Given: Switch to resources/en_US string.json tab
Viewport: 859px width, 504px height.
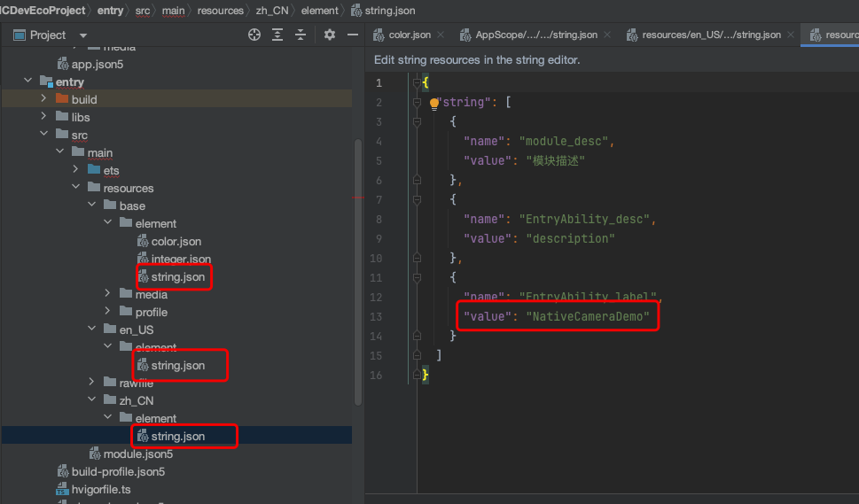Looking at the screenshot, I should click(711, 35).
